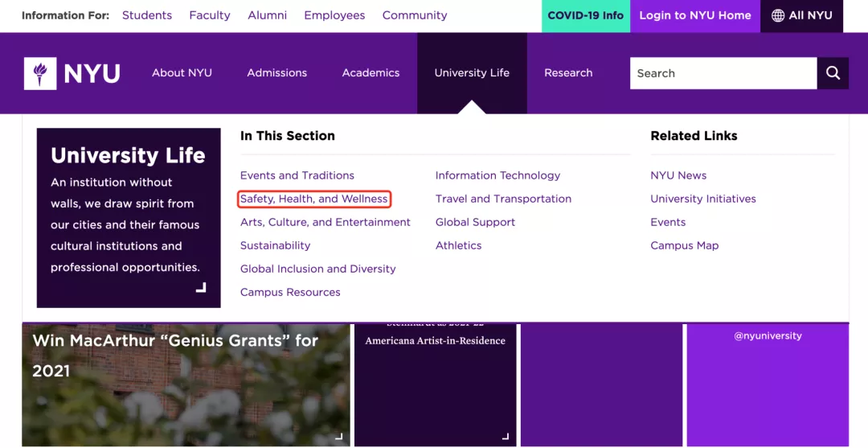Open the Campus Map link
The image size is (868, 448).
pyautogui.click(x=684, y=245)
